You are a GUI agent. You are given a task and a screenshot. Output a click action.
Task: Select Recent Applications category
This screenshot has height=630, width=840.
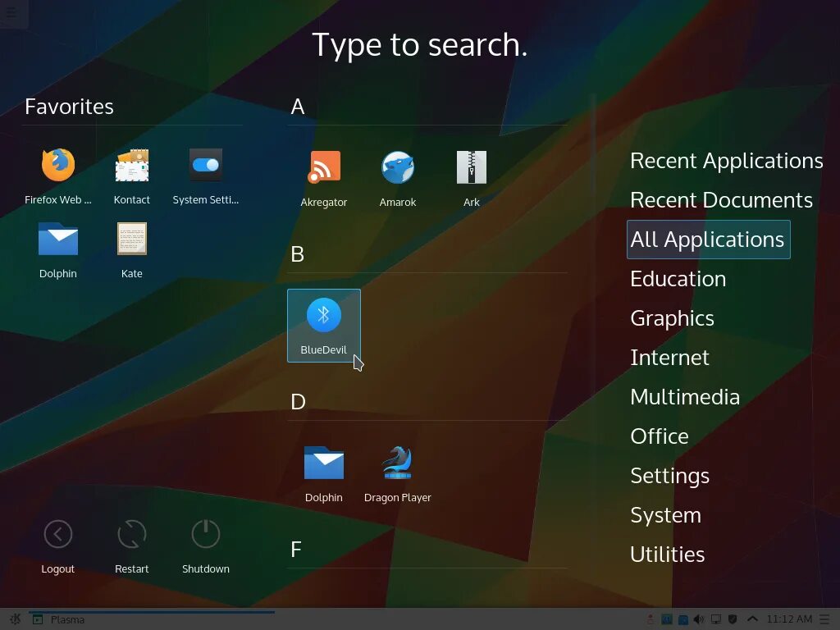click(727, 161)
